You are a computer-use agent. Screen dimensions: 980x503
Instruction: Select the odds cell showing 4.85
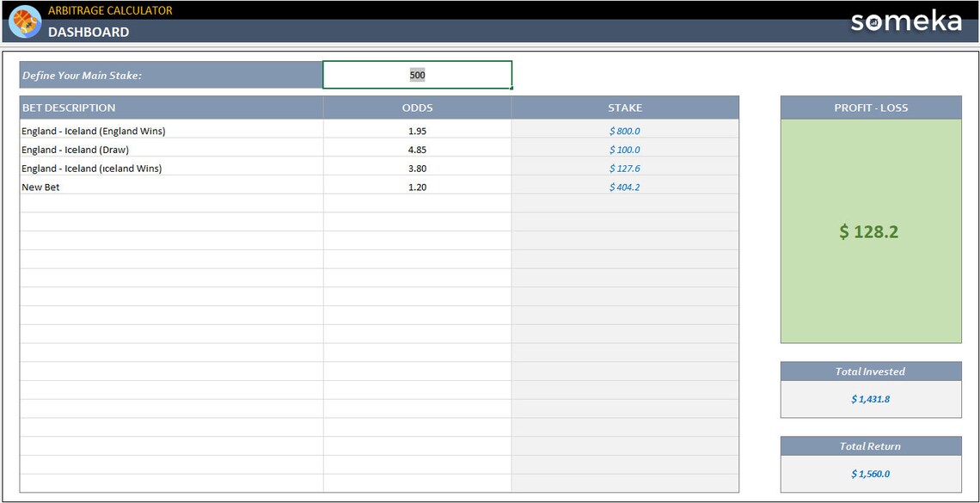[x=417, y=150]
